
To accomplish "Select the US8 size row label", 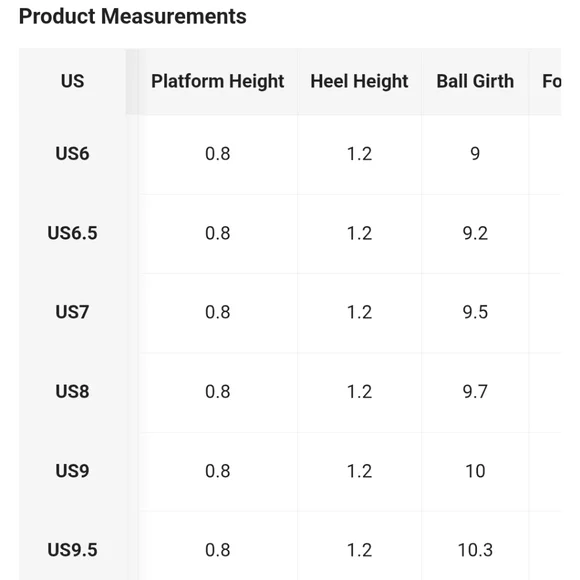I will (72, 391).
